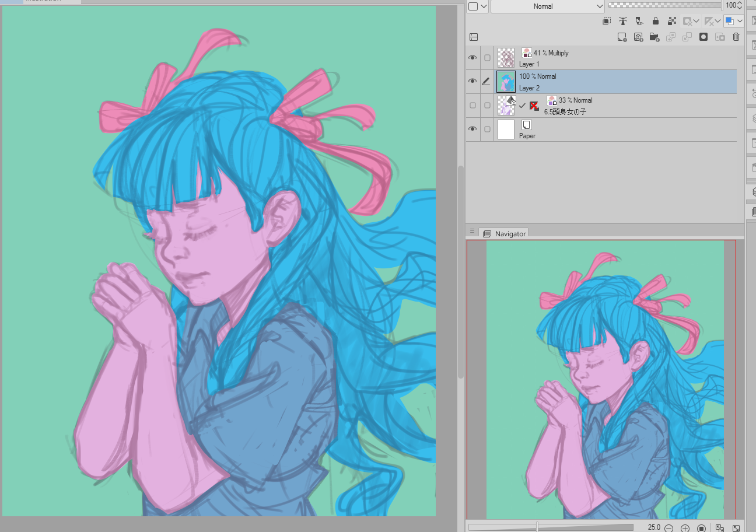Toggle the checkmark on 6.5頭身女の子 layer
756x532 pixels.
tap(522, 106)
